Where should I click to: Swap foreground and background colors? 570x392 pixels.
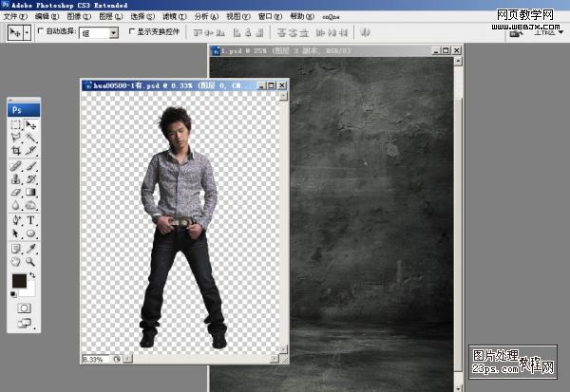[x=31, y=275]
